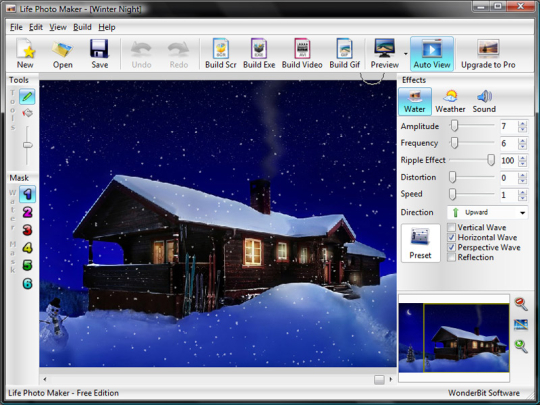Open a file with the Open icon
The width and height of the screenshot is (540, 405).
(x=62, y=54)
